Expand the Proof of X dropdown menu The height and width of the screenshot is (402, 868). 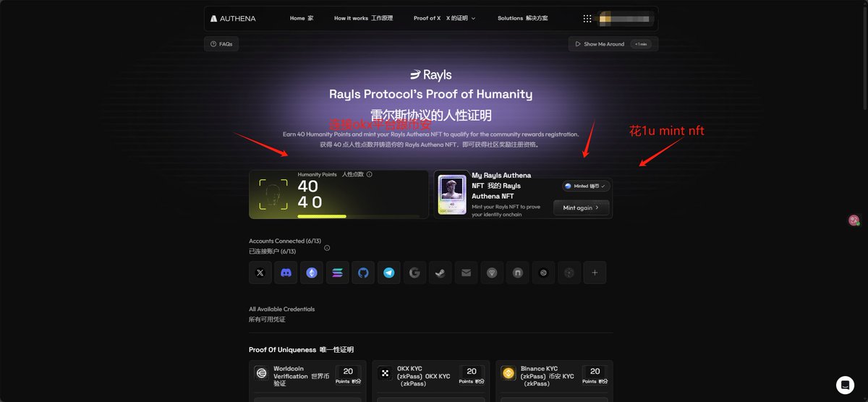(x=445, y=18)
